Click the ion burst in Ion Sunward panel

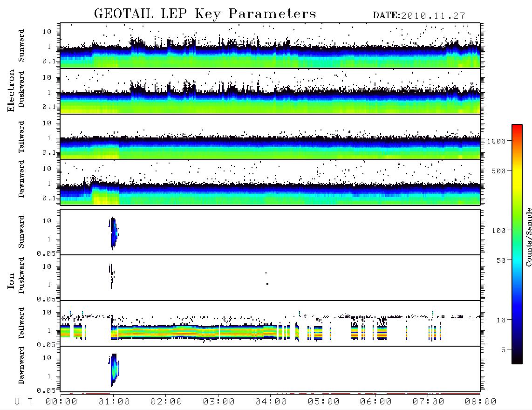click(114, 233)
